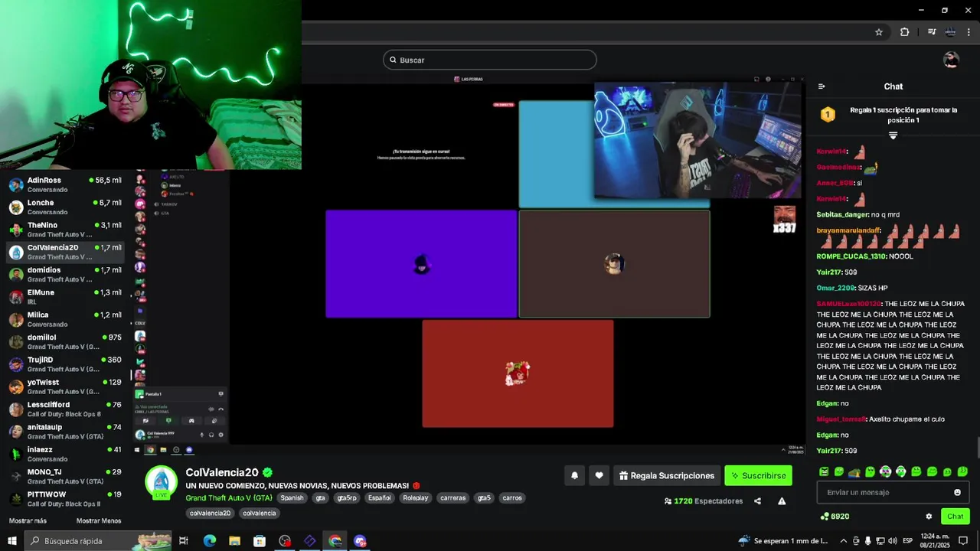Click Mostrar más in the sidebar
Viewport: 980px width, 551px height.
28,520
